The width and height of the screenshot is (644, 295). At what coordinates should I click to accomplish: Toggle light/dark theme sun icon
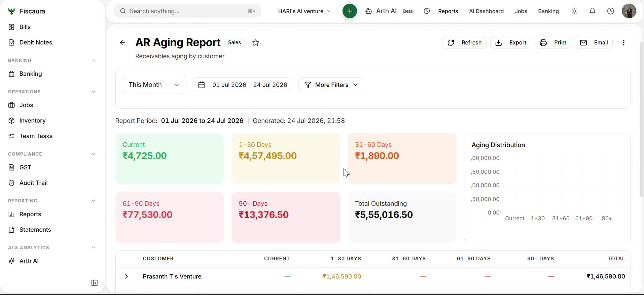click(574, 11)
